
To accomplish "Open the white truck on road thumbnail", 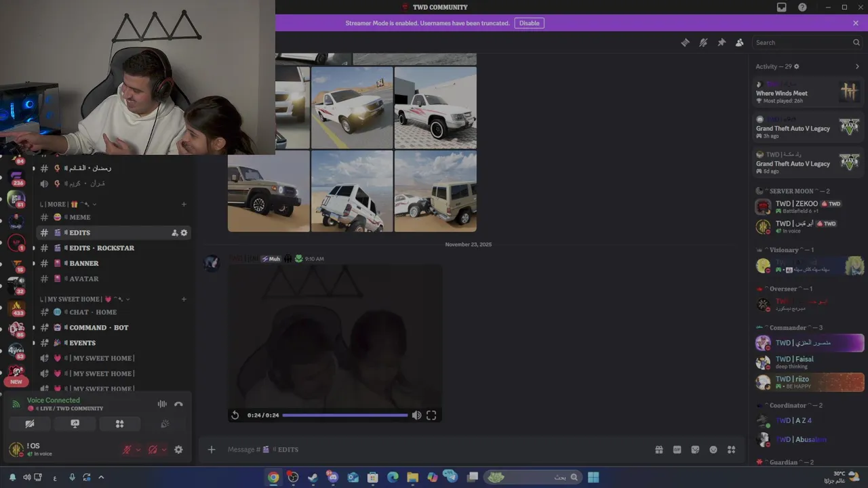I will coord(352,107).
